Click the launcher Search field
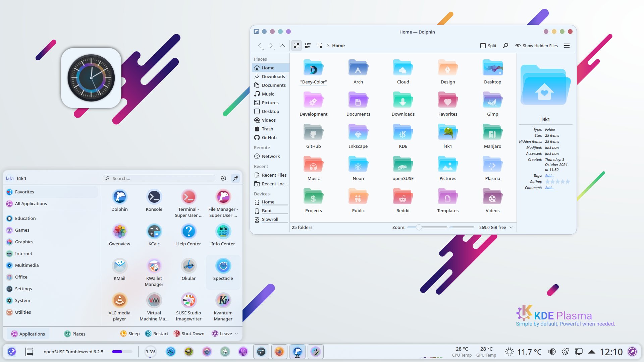Screen dimensions: 644x362 [159, 178]
